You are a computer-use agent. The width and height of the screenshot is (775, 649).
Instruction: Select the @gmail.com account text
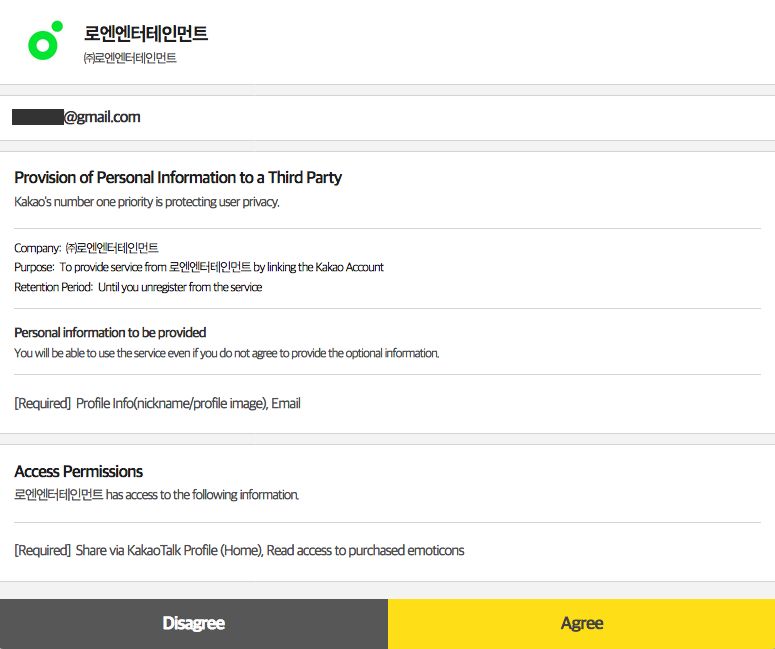tap(102, 117)
